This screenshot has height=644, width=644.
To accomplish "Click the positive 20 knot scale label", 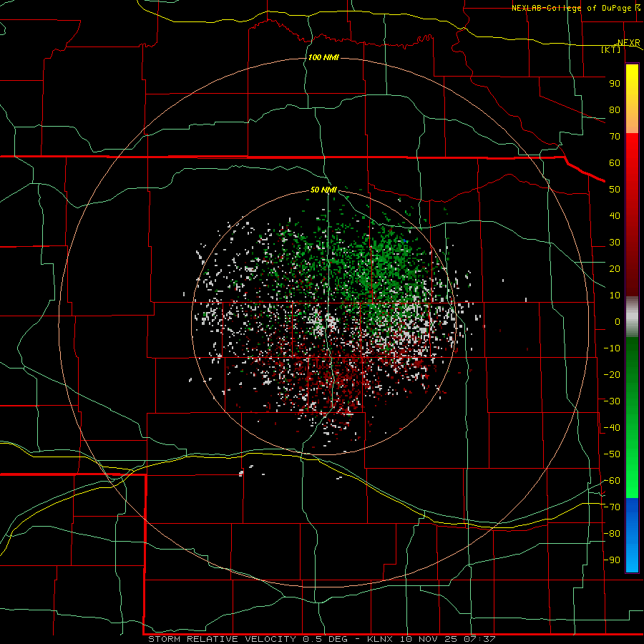I will (x=615, y=269).
